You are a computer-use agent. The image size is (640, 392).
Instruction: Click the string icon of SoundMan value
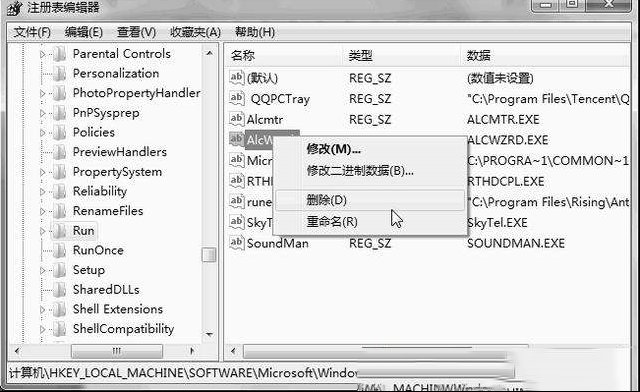pos(237,243)
